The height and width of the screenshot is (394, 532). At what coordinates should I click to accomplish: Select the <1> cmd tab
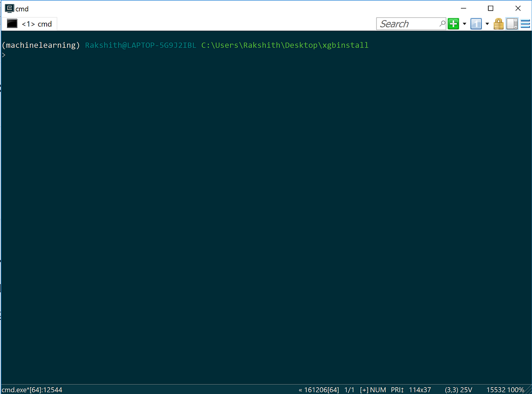[x=30, y=24]
